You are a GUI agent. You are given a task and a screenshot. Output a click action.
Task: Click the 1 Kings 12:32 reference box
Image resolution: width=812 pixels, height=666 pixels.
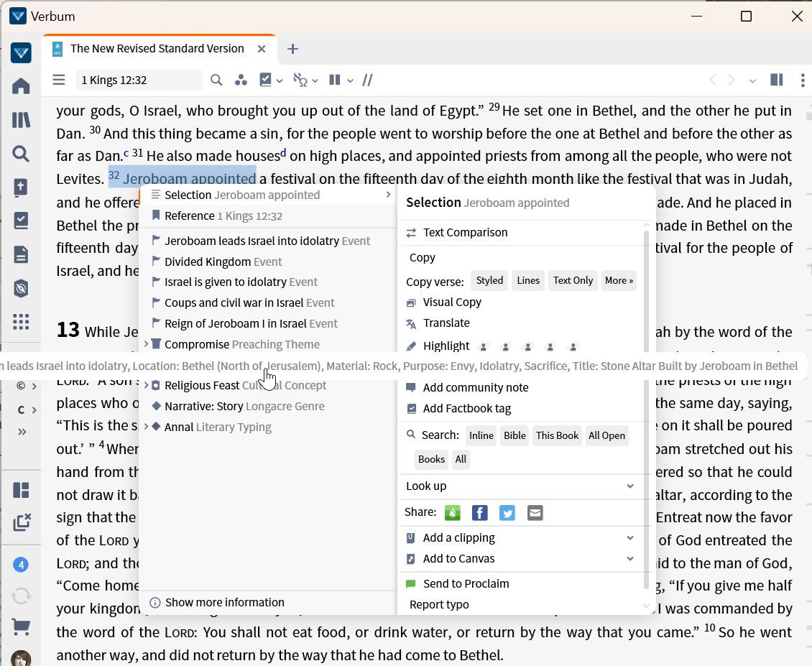[139, 80]
